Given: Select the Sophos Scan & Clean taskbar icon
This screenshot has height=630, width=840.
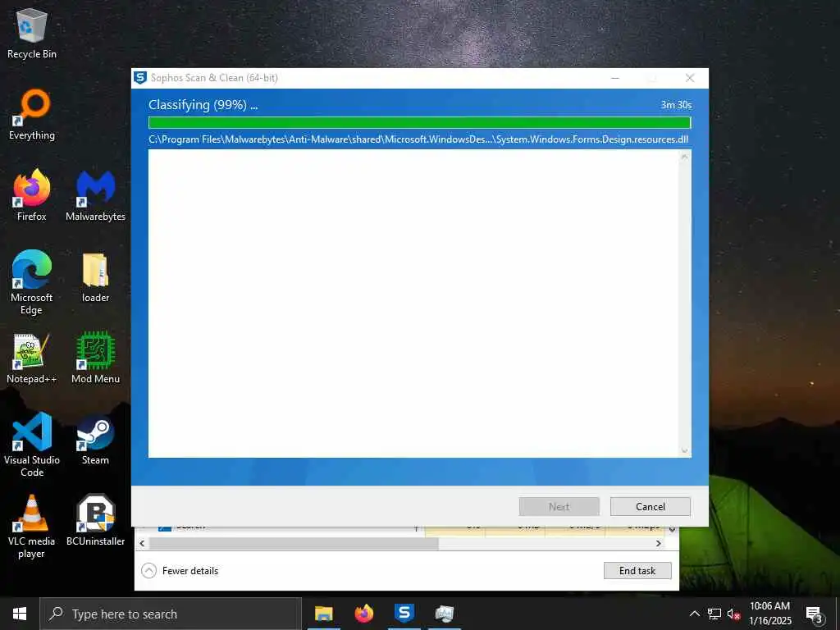Looking at the screenshot, I should click(x=404, y=614).
